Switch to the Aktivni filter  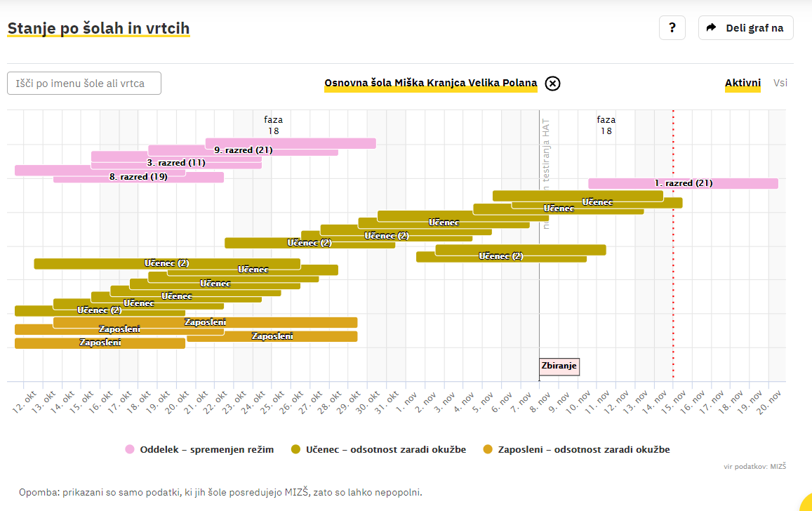[x=743, y=83]
